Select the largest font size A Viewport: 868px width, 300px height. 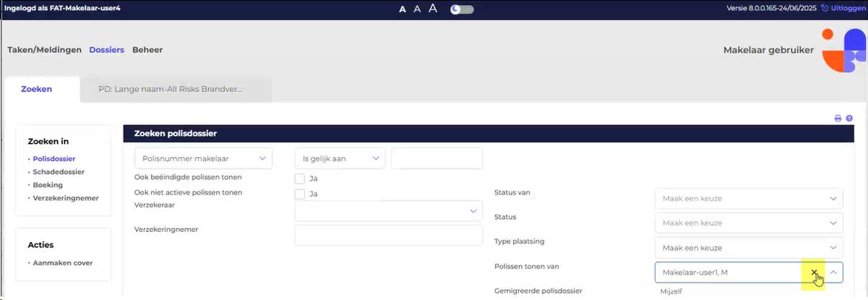[433, 9]
